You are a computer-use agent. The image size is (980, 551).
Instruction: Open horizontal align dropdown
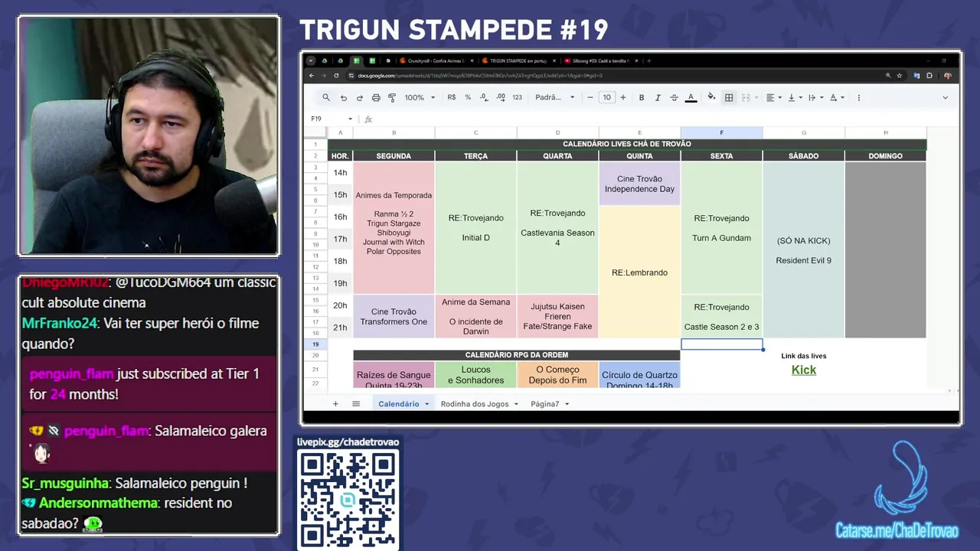point(773,97)
